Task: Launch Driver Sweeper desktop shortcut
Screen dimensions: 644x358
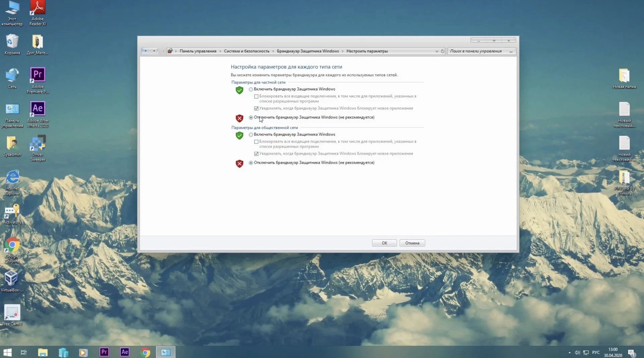Action: coord(38,148)
